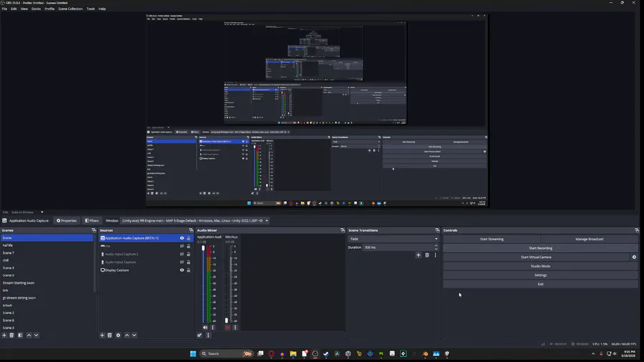The image size is (644, 362).
Task: Open Advanced Audio Properties gear in Audio Mixer
Action: pos(200,336)
